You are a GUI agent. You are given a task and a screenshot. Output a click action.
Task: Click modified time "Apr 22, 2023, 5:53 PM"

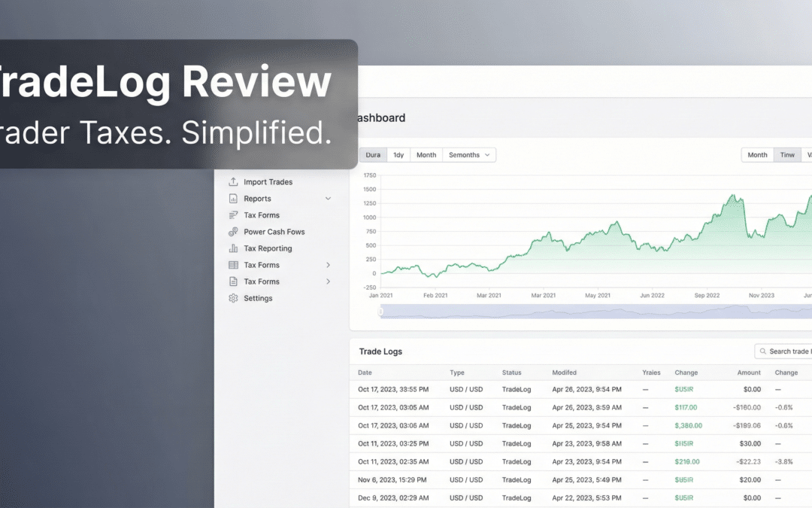586,498
